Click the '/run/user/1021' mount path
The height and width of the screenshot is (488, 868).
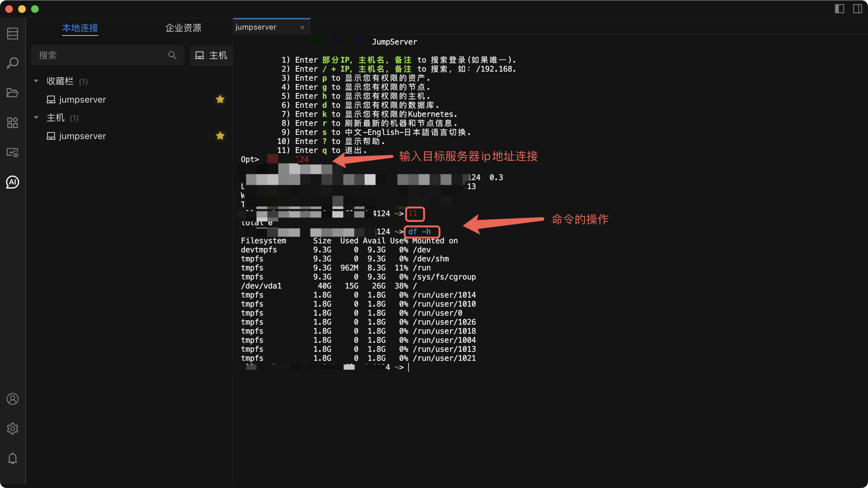tap(444, 358)
